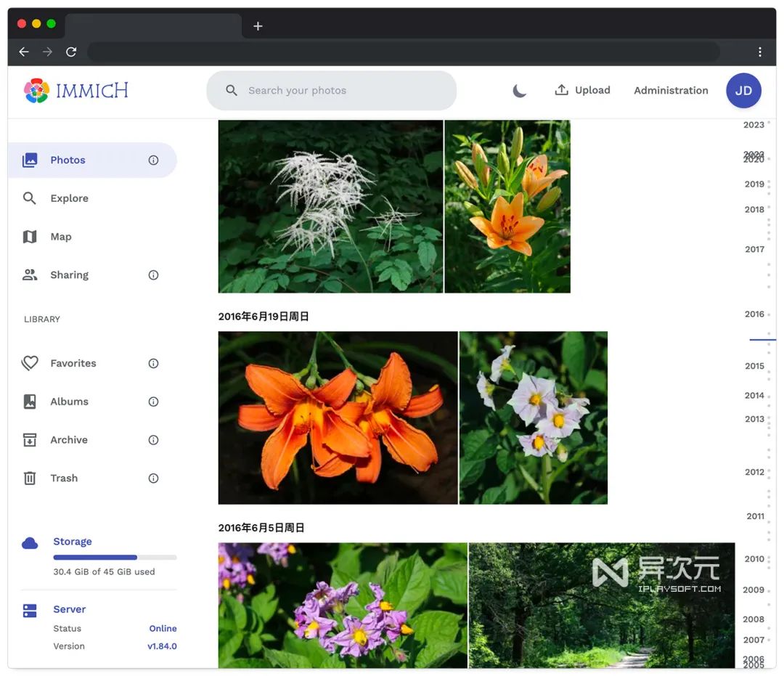Viewport: 784px width, 676px height.
Task: Show info for Sharing via its info icon
Action: click(x=153, y=275)
